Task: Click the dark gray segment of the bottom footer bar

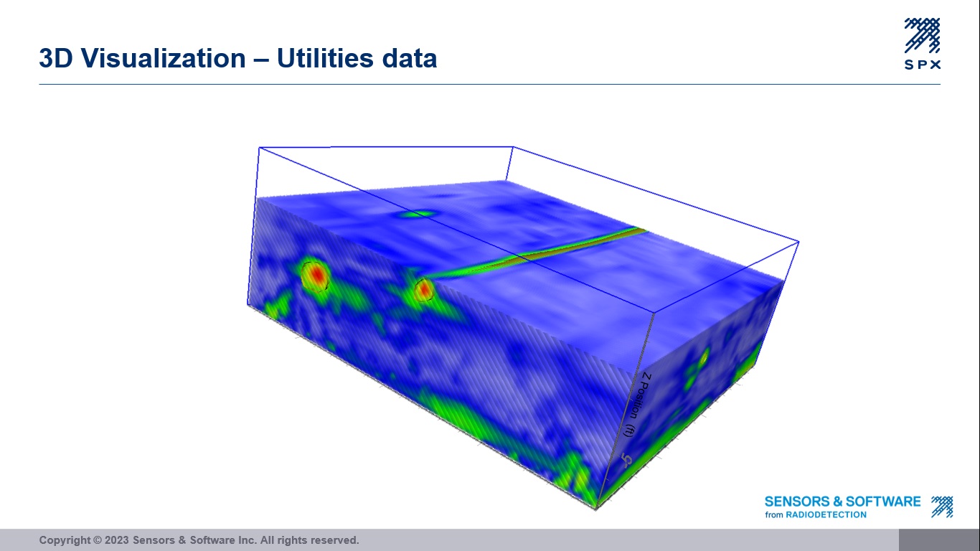Action: point(940,540)
